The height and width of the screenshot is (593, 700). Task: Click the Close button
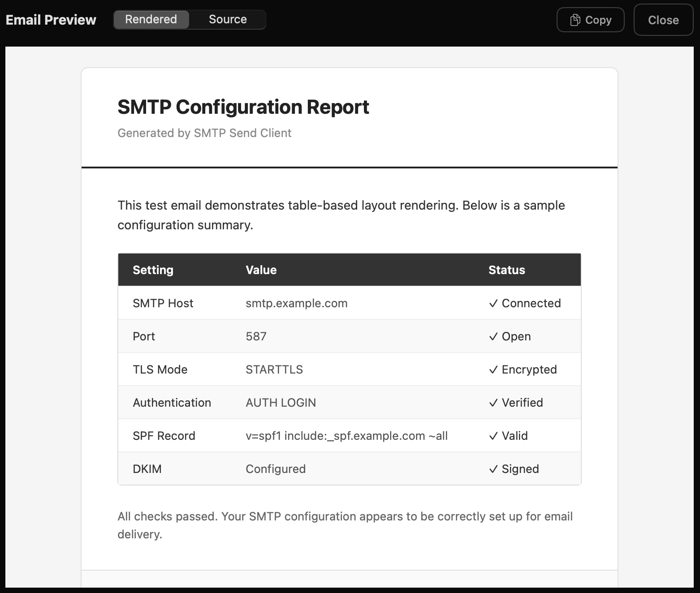[663, 20]
